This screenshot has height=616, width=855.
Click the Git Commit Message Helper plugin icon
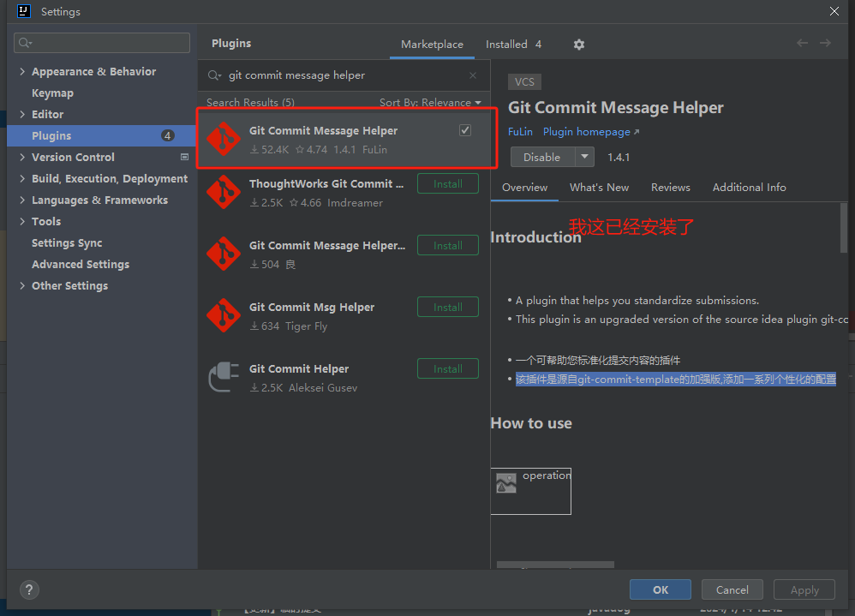coord(224,138)
